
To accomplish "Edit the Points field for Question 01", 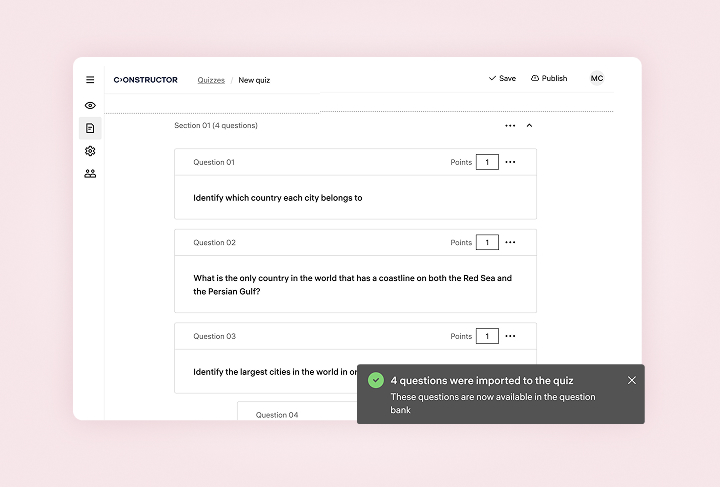I will click(x=487, y=162).
